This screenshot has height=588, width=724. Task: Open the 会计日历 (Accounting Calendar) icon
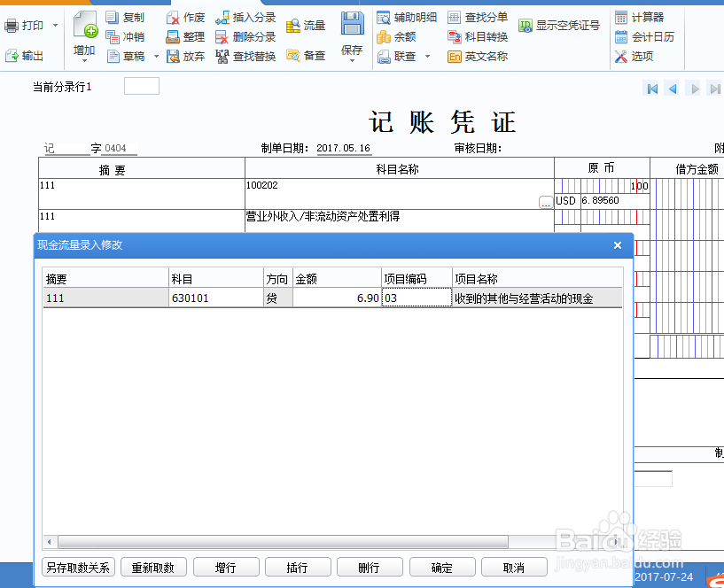tap(653, 36)
